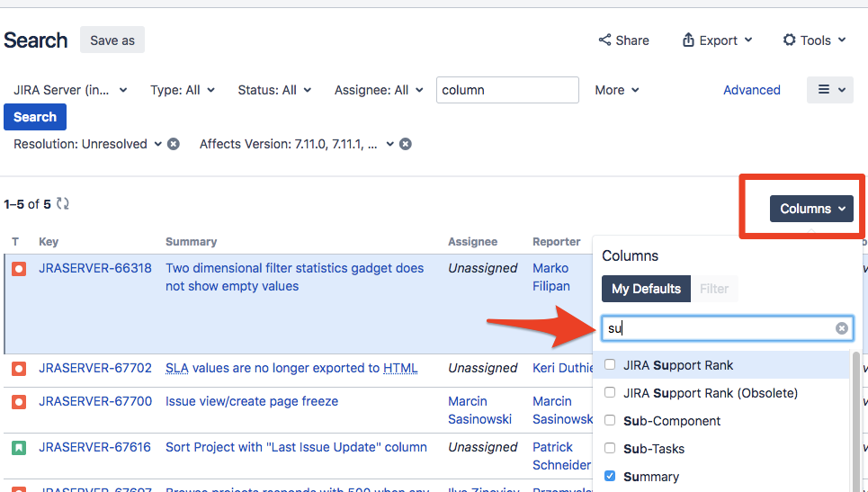Refresh the search results

[x=63, y=203]
